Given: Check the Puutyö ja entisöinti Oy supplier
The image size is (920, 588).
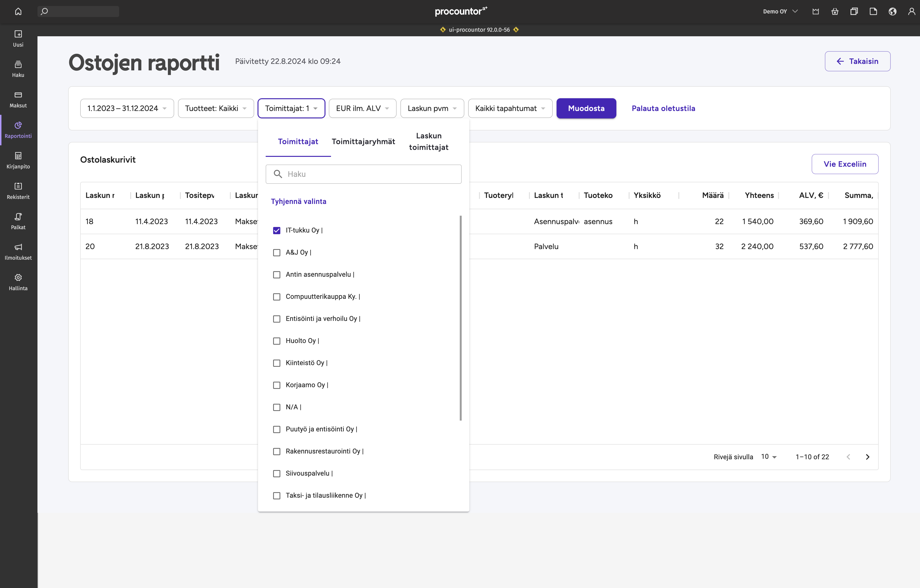Looking at the screenshot, I should tap(277, 429).
